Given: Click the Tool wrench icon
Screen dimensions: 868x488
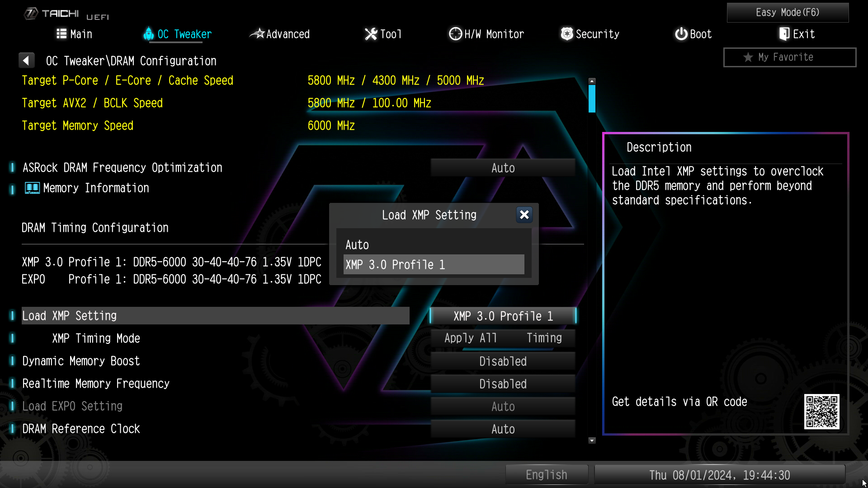Looking at the screenshot, I should (371, 34).
